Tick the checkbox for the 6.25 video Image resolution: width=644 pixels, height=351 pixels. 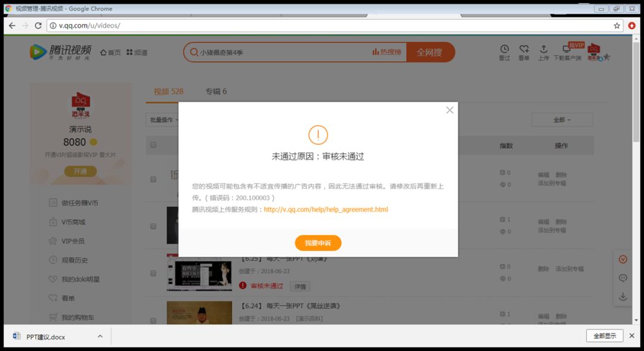pos(153,274)
